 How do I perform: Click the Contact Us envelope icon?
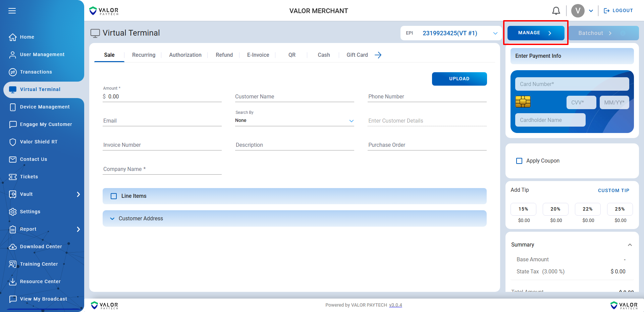point(13,159)
